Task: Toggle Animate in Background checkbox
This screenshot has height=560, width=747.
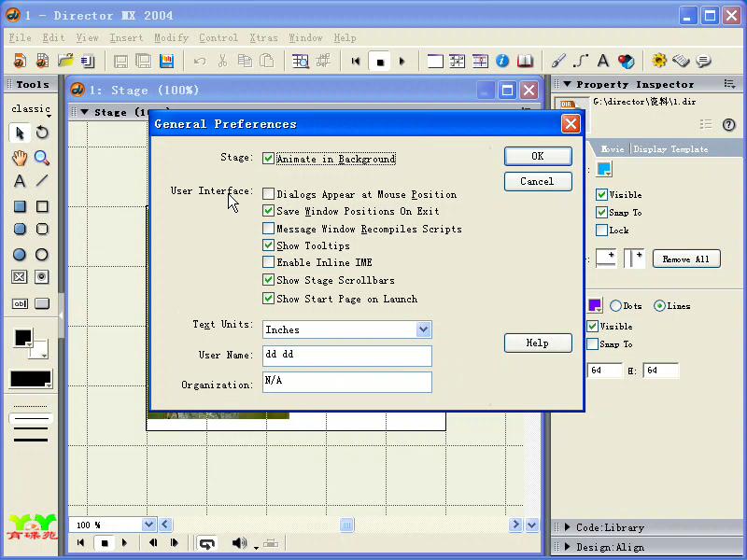Action: 268,158
